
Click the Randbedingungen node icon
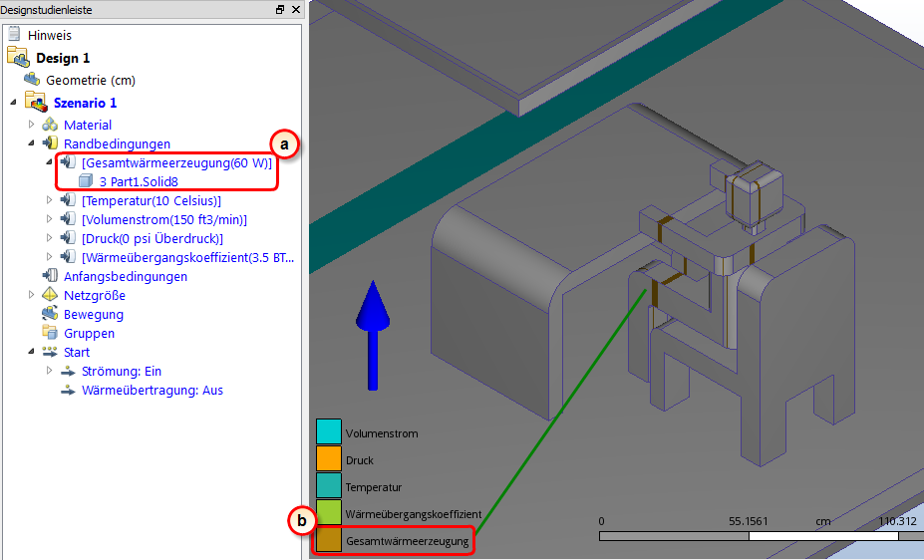(50, 143)
